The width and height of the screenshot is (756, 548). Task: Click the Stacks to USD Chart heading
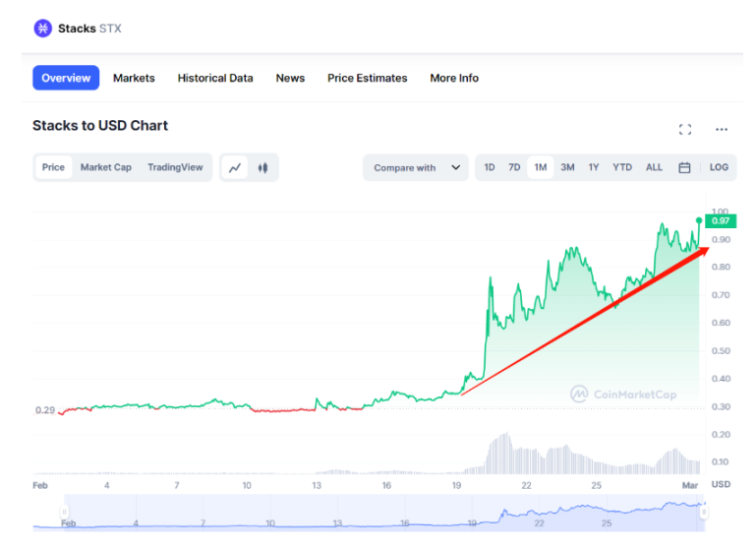(100, 125)
